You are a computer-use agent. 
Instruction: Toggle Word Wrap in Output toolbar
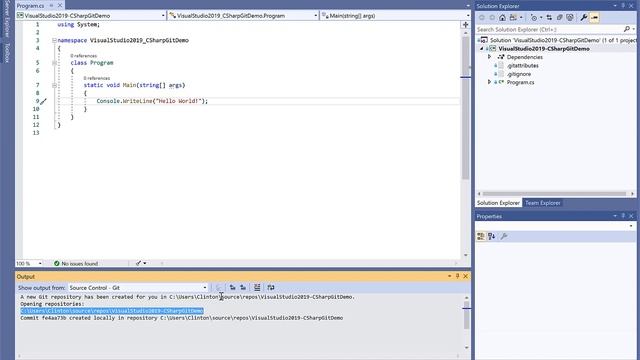click(271, 288)
